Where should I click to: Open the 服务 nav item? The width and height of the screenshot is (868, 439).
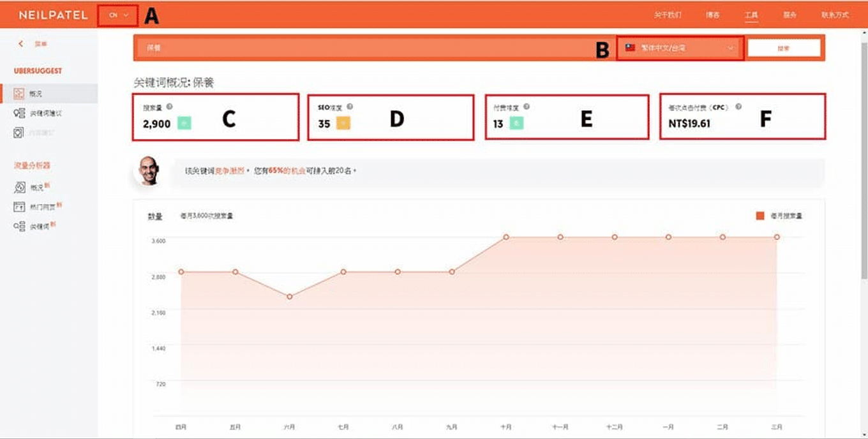[x=790, y=15]
